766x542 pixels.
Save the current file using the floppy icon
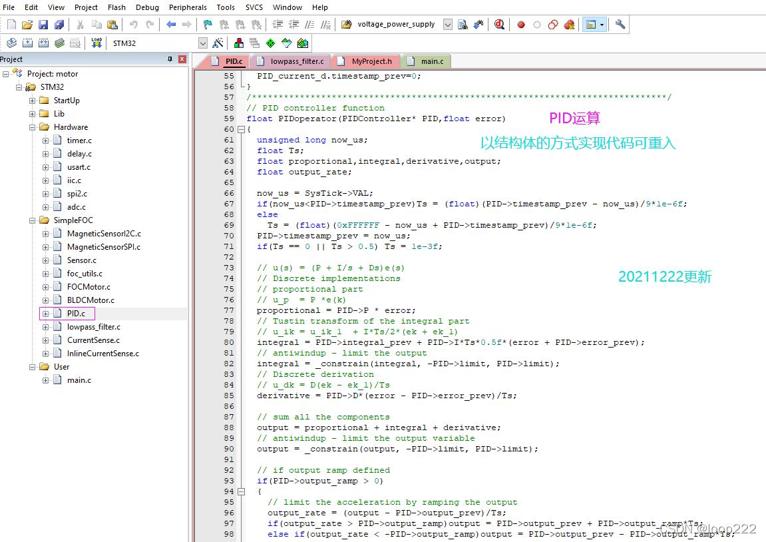click(43, 24)
